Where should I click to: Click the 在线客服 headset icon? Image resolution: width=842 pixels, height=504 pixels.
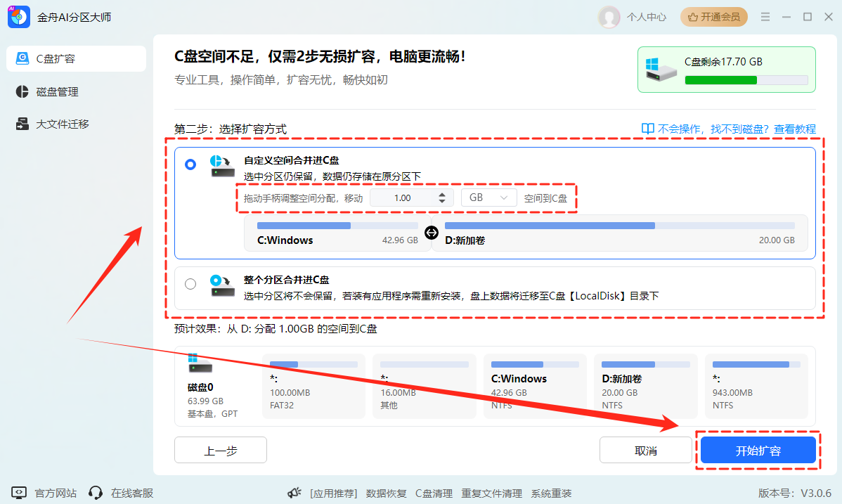[96, 493]
